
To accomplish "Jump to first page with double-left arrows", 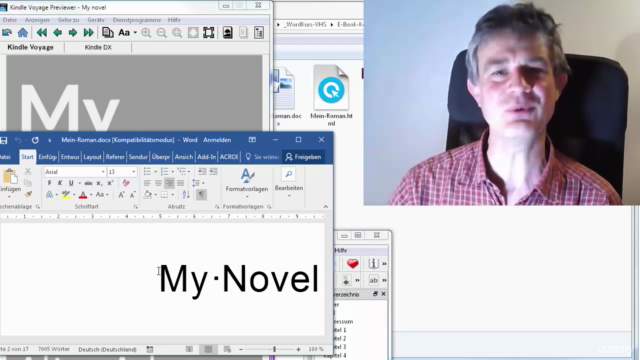I will tap(42, 33).
